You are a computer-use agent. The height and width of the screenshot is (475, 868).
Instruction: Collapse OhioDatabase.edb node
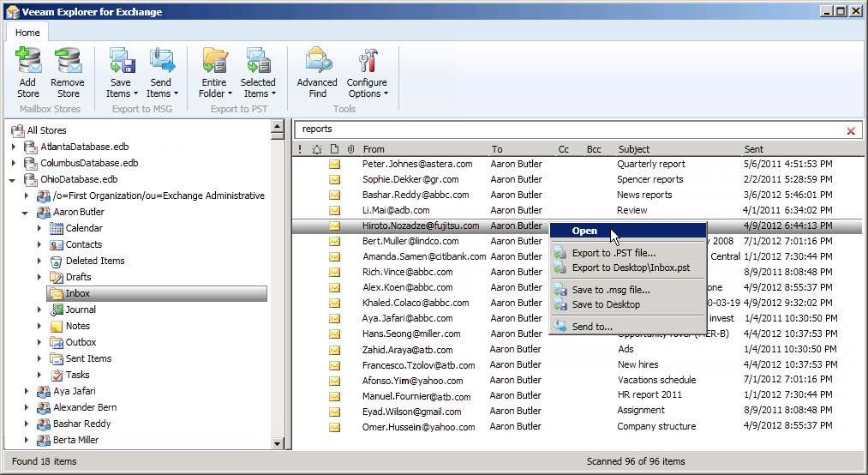click(x=13, y=180)
